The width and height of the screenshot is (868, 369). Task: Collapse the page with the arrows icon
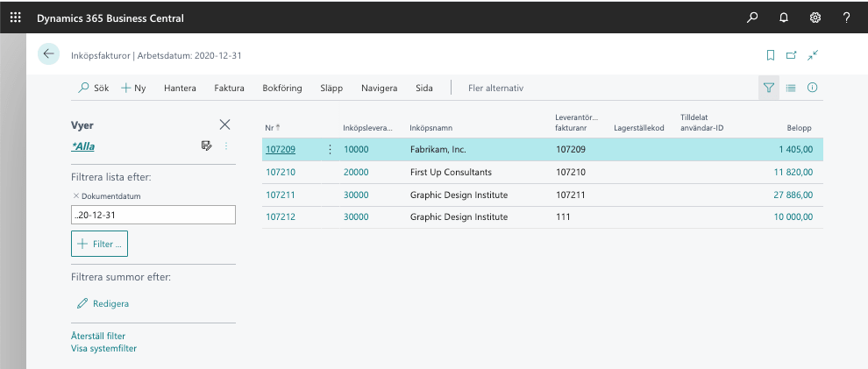coord(812,55)
